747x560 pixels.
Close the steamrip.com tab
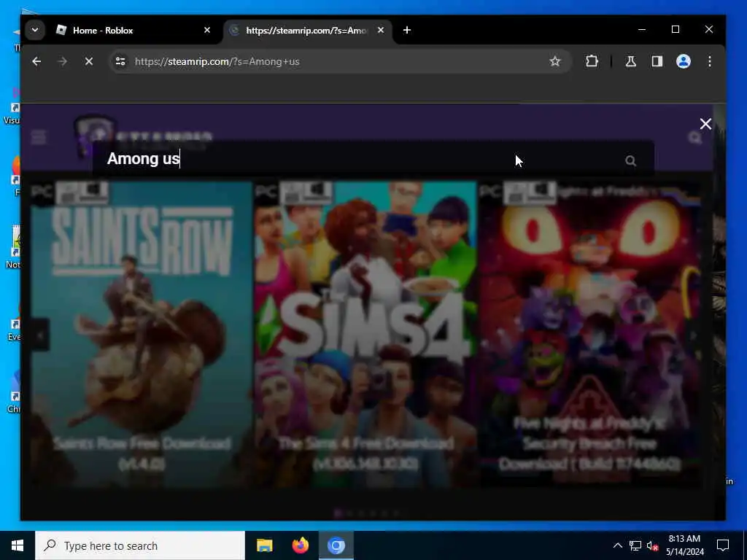pos(381,30)
